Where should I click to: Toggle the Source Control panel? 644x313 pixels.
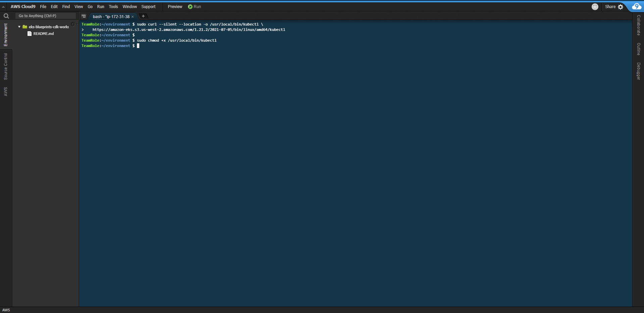coord(6,66)
